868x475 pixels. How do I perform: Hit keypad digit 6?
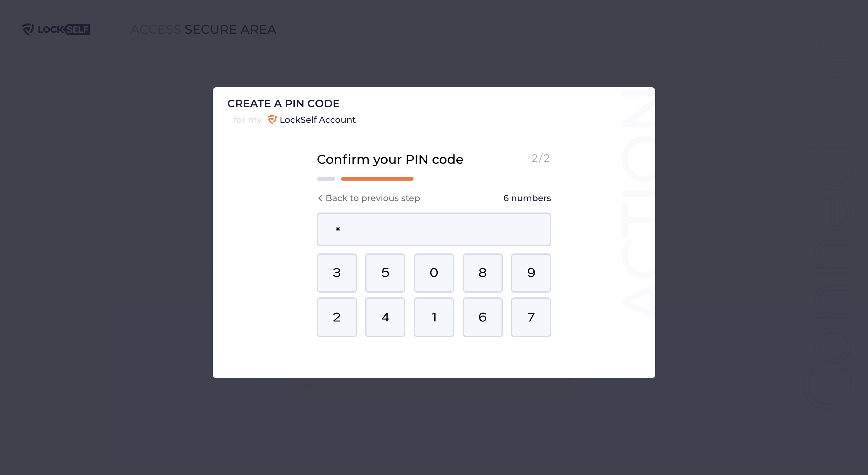[483, 317]
